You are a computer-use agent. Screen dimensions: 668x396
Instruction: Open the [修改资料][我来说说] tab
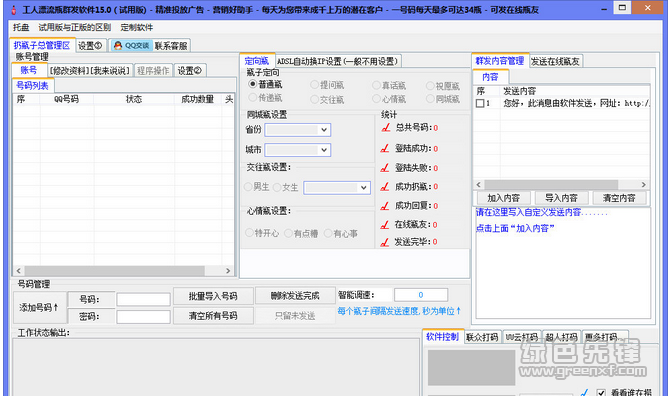coord(89,71)
